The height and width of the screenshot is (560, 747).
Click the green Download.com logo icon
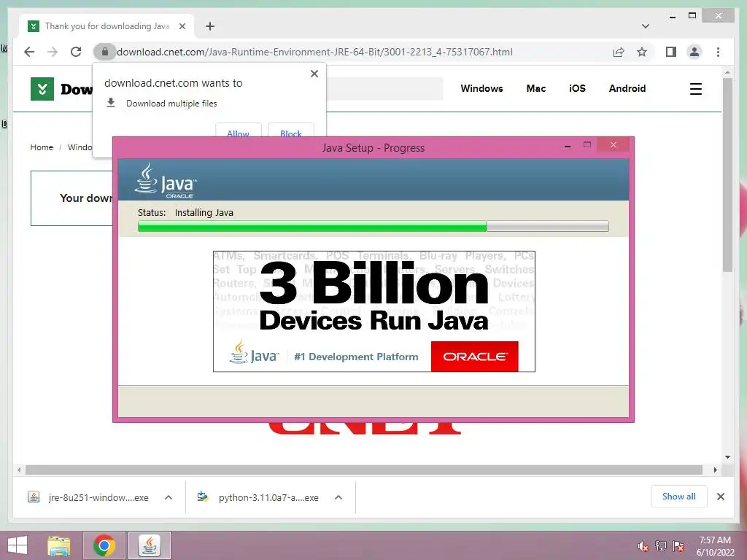(x=42, y=89)
